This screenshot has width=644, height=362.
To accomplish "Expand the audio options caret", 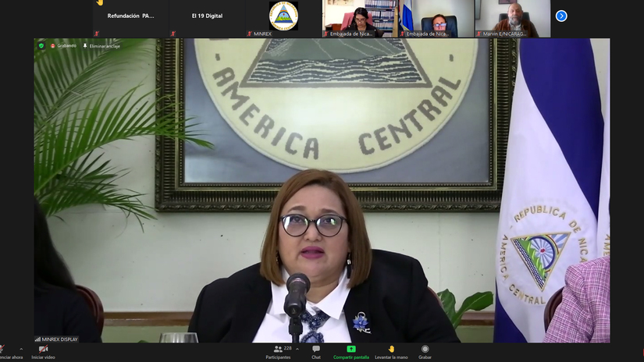I will point(21,350).
